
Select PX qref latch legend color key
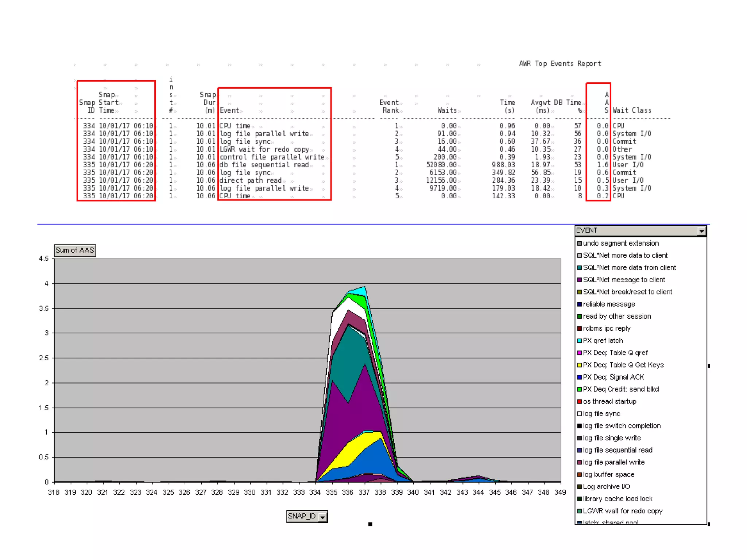579,341
